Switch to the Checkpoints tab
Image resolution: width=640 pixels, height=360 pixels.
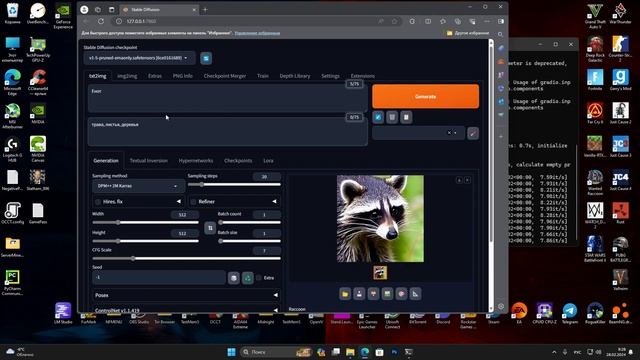click(238, 161)
